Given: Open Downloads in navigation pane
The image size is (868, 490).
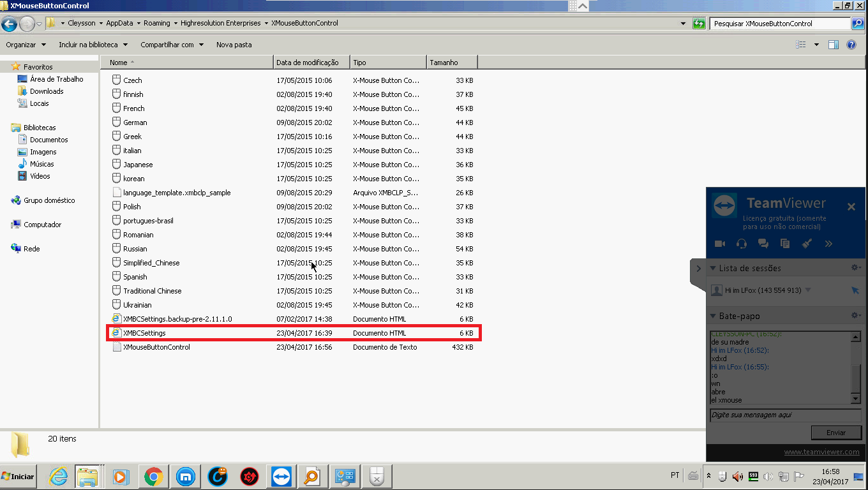Looking at the screenshot, I should tap(47, 91).
